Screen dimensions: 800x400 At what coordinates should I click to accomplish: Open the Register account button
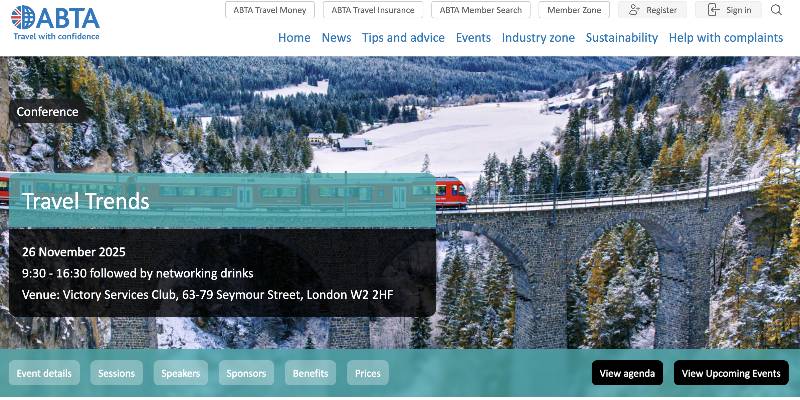(x=652, y=10)
